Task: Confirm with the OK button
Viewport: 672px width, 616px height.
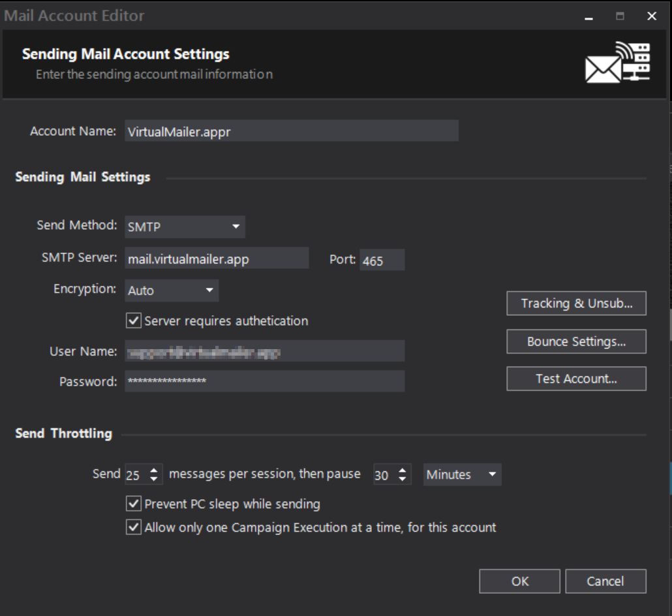Action: click(519, 581)
